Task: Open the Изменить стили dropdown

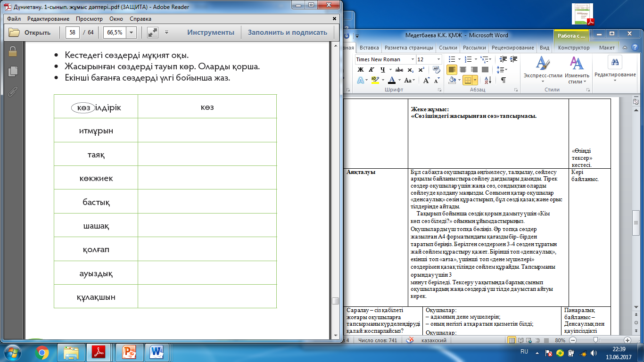Action: [577, 70]
